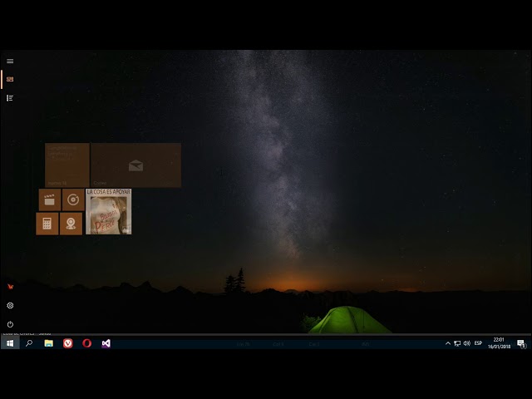Screen dimensions: 532x399
Task: Open Settings gear in Start sidebar
Action: [10, 305]
